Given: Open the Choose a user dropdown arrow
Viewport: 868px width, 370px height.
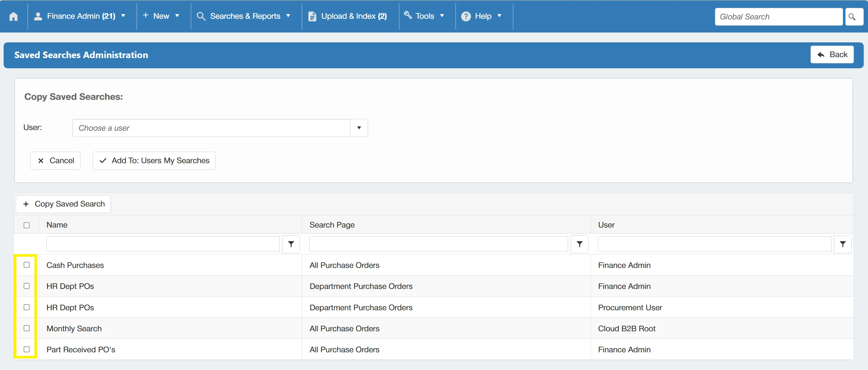Looking at the screenshot, I should (359, 128).
